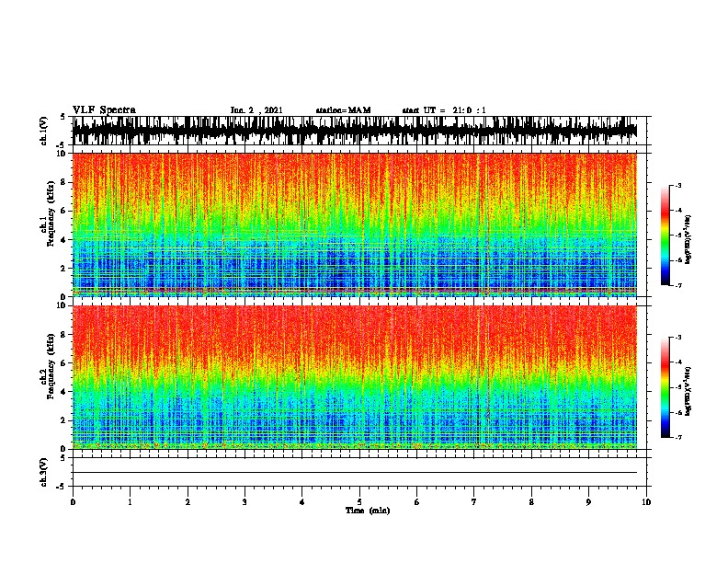Click the "VLF Spectra" plot title
Screen dimensions: 728x563
coord(104,110)
